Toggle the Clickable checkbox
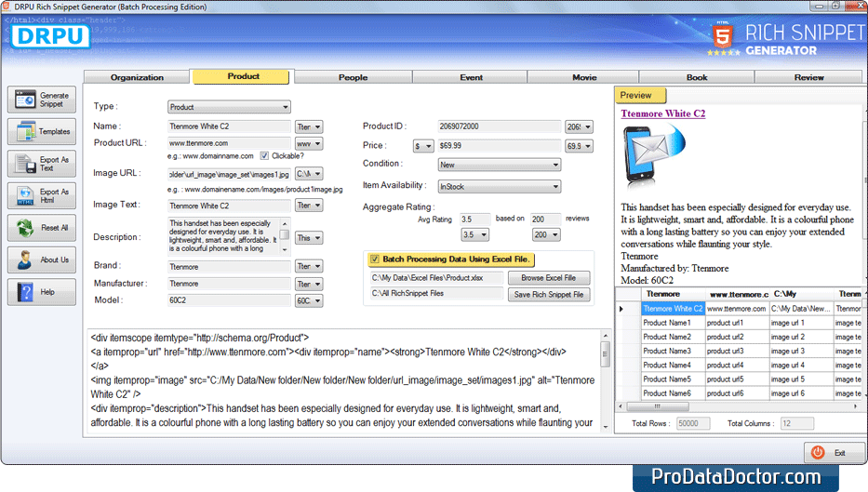The width and height of the screenshot is (868, 492). click(x=264, y=156)
